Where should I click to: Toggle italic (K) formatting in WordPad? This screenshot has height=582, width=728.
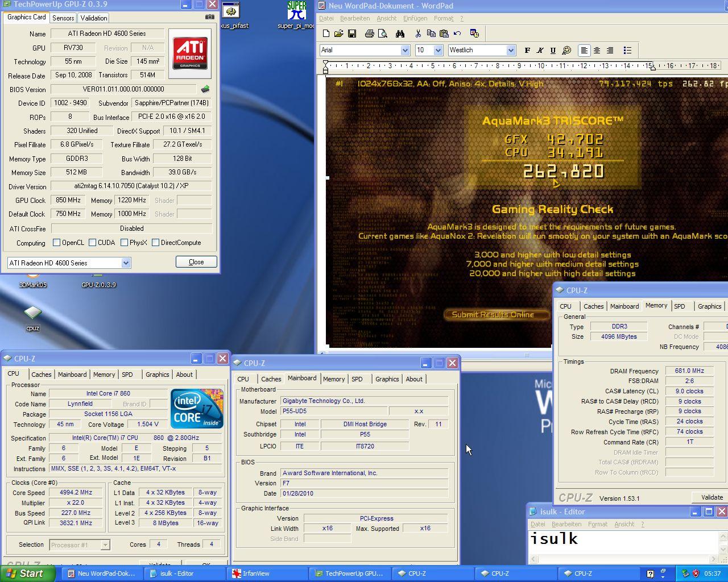click(x=540, y=50)
